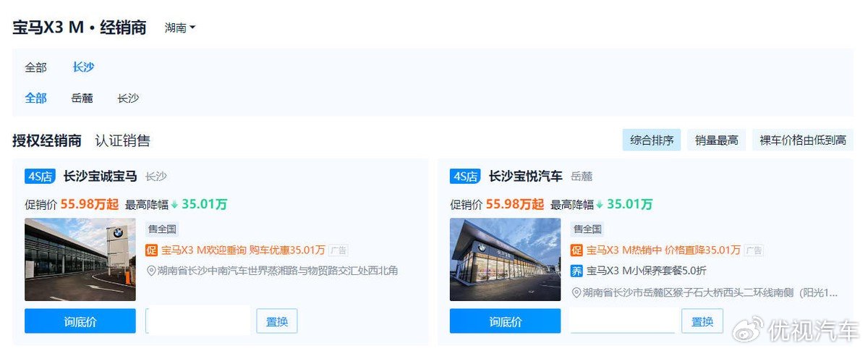Click the green price-drop arrow for 长沙宝诚宝马
Screen dimensions: 868x351
[x=174, y=205]
